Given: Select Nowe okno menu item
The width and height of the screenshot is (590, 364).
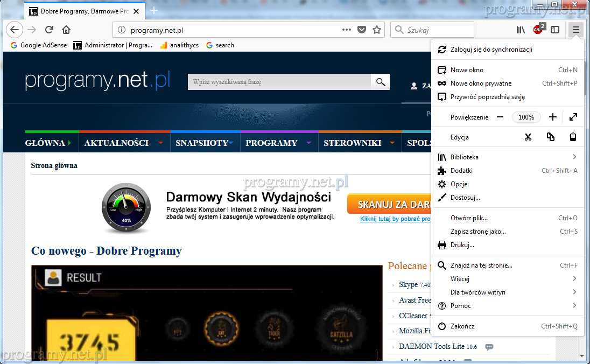Looking at the screenshot, I should click(508, 69).
